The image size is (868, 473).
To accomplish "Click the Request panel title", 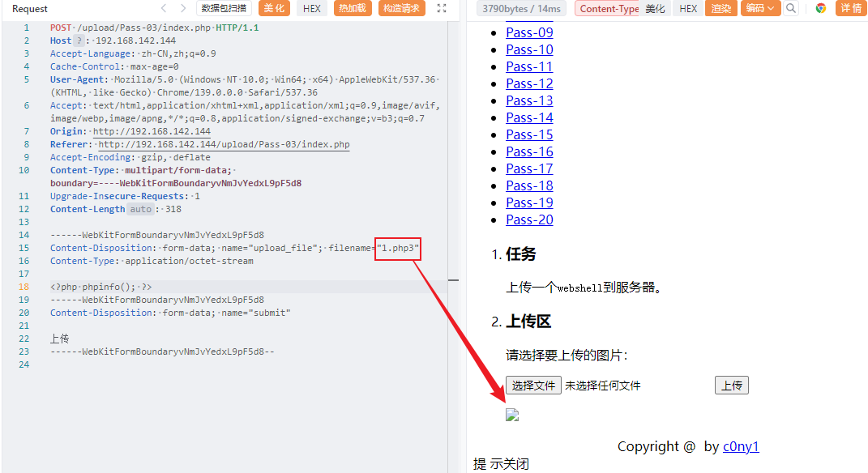I will point(30,9).
